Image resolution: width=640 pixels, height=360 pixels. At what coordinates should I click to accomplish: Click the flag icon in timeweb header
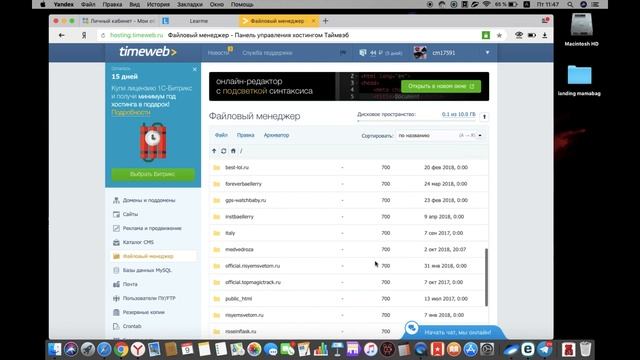pos(343,53)
